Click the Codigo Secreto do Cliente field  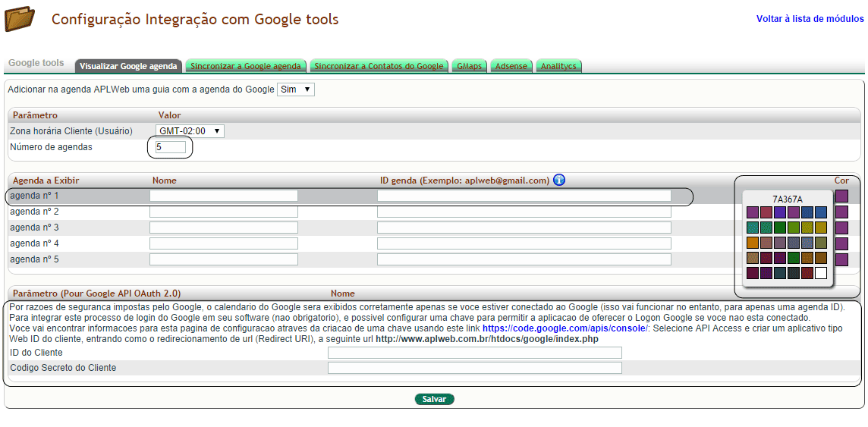point(475,368)
